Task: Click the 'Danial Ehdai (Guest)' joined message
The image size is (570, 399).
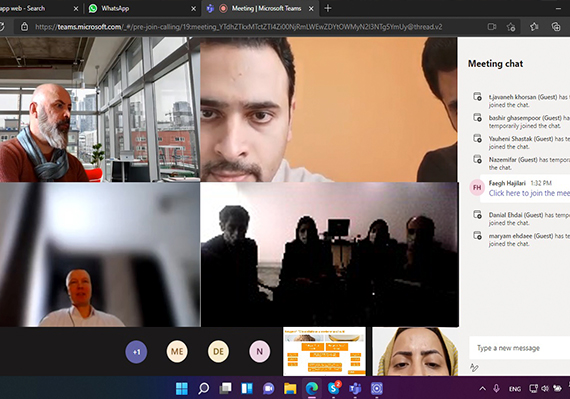Action: coord(529,219)
